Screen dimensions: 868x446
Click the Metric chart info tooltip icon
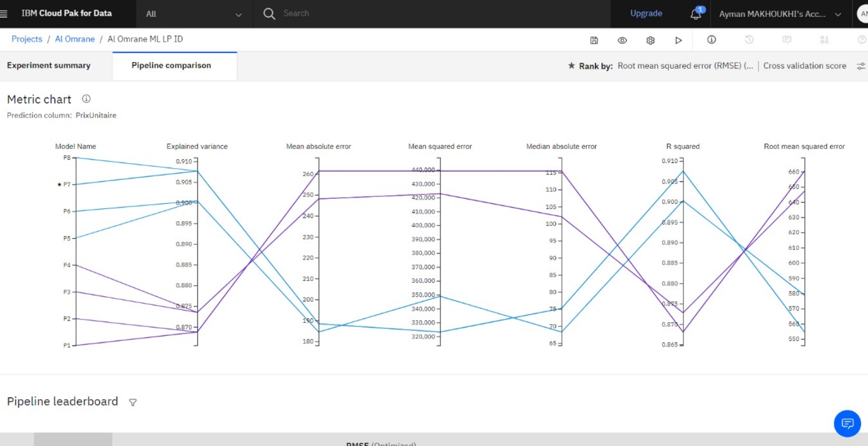86,99
